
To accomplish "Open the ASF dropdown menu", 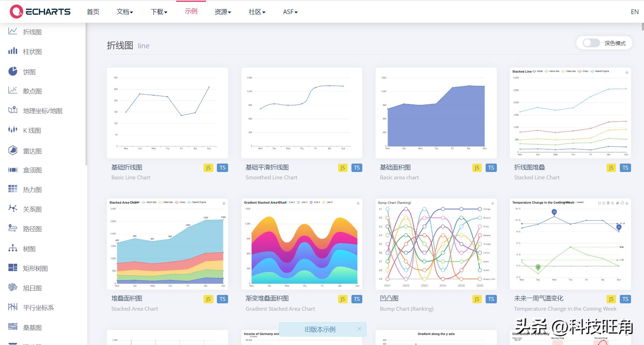I will click(289, 12).
